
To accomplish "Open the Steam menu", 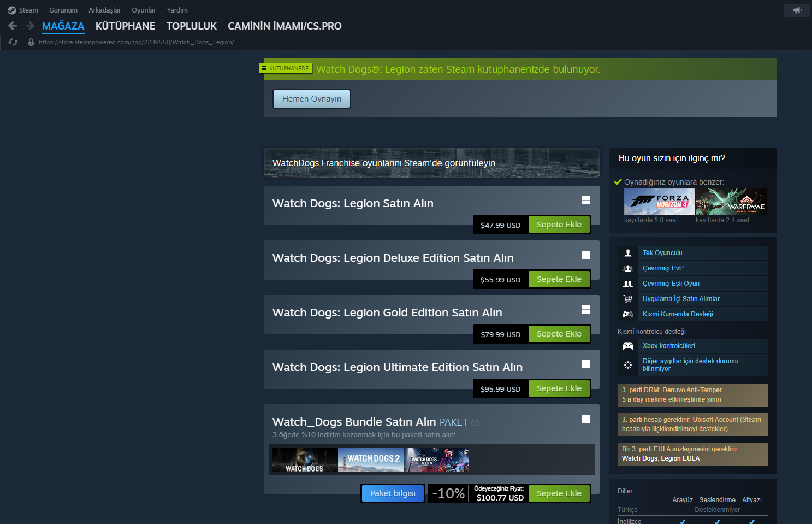I will coord(28,10).
